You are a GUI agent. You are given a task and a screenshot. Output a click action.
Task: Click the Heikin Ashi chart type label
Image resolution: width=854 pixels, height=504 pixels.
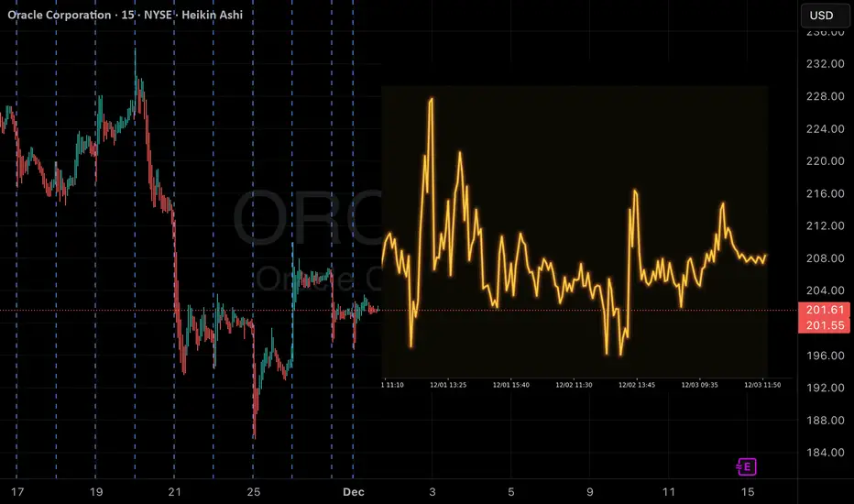click(212, 15)
